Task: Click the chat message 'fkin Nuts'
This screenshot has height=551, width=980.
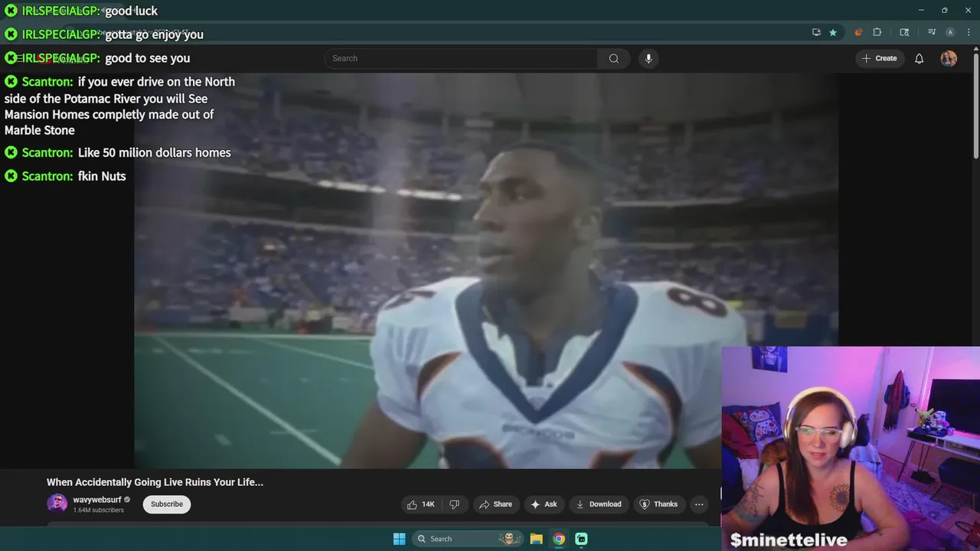Action: (102, 176)
